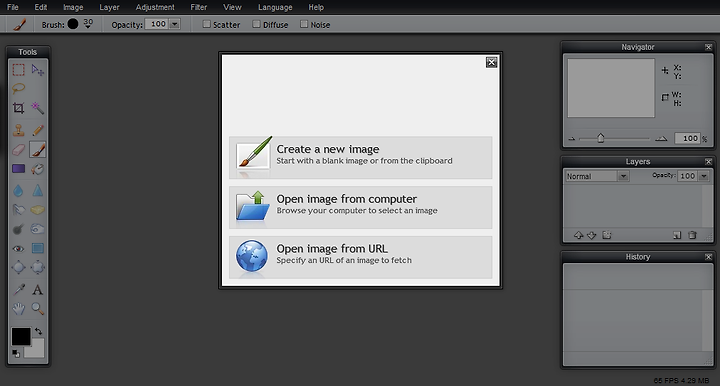
Task: Select the Smudge finger tool
Action: 18,210
